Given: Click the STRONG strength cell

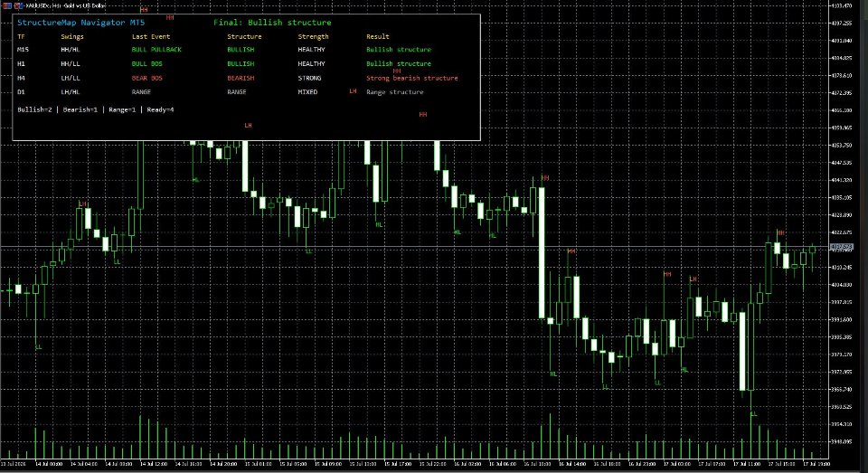Looking at the screenshot, I should pyautogui.click(x=309, y=78).
